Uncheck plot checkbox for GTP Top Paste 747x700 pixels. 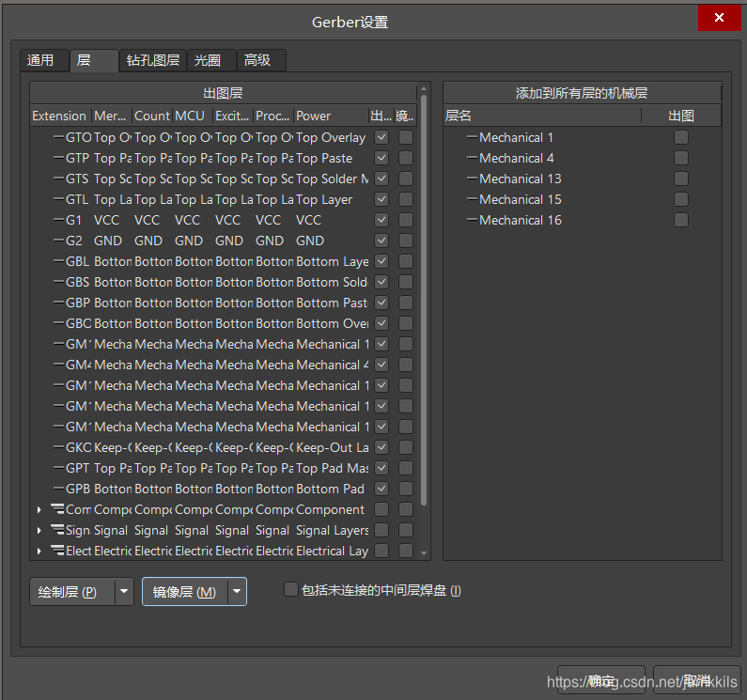click(x=381, y=158)
